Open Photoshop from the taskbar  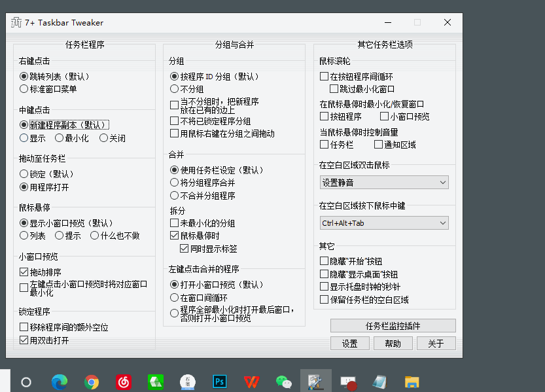pyautogui.click(x=219, y=382)
